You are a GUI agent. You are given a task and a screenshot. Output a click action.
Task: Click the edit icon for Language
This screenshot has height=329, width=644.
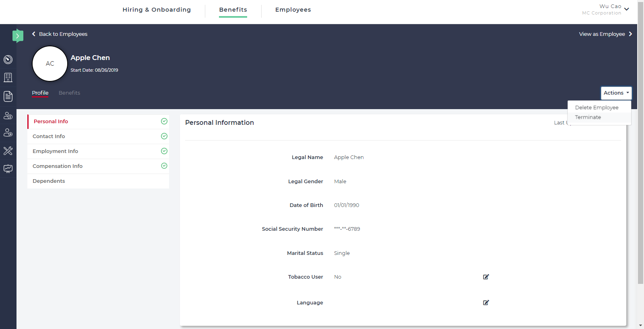pos(486,302)
